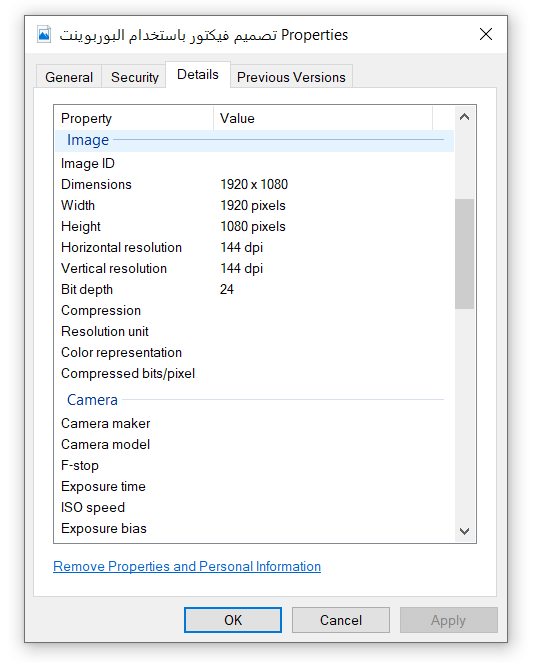
Task: Close the Properties dialog with X
Action: [x=486, y=34]
